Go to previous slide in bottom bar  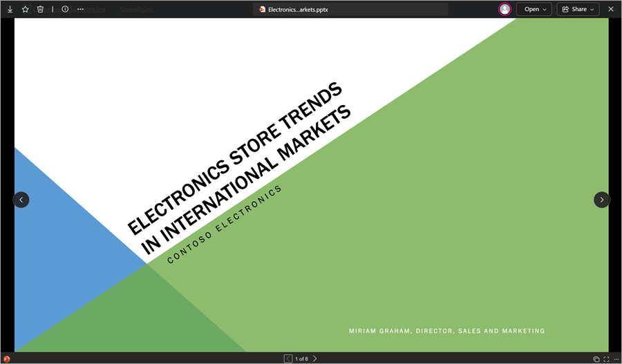click(x=288, y=358)
